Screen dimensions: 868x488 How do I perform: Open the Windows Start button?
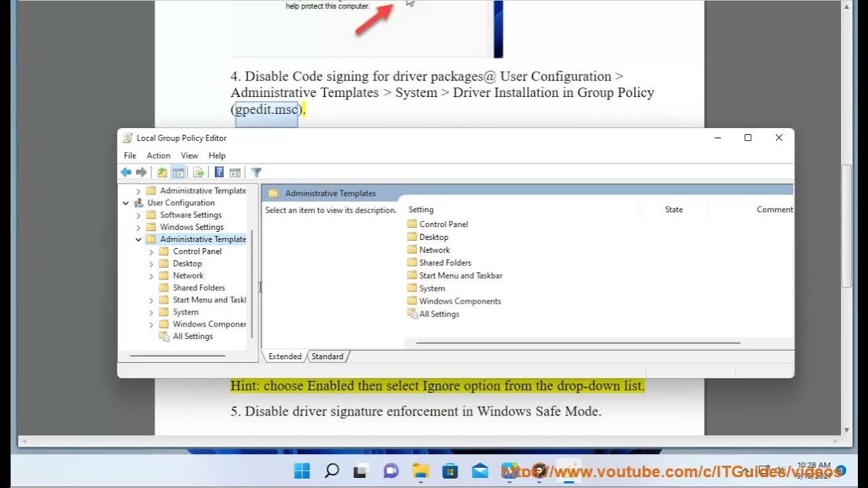click(302, 470)
